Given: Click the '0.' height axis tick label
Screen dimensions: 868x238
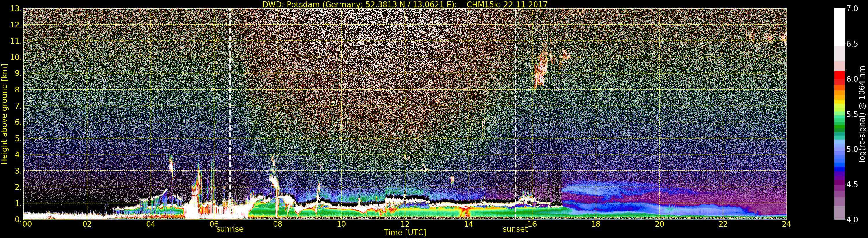Looking at the screenshot, I should coord(18,220).
